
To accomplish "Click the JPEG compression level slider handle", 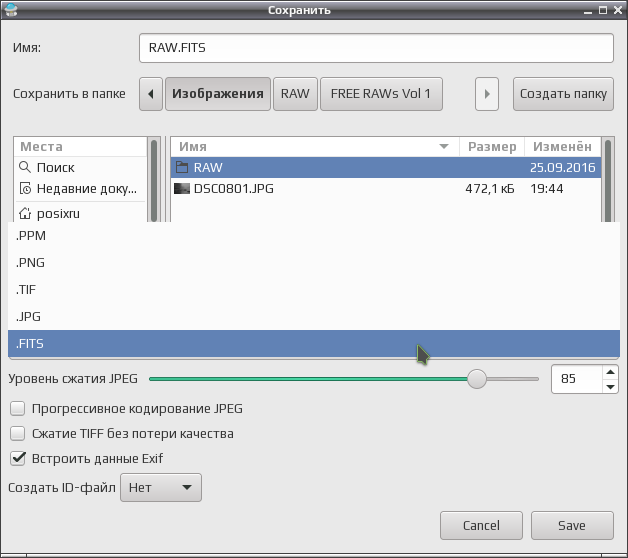I will [477, 379].
